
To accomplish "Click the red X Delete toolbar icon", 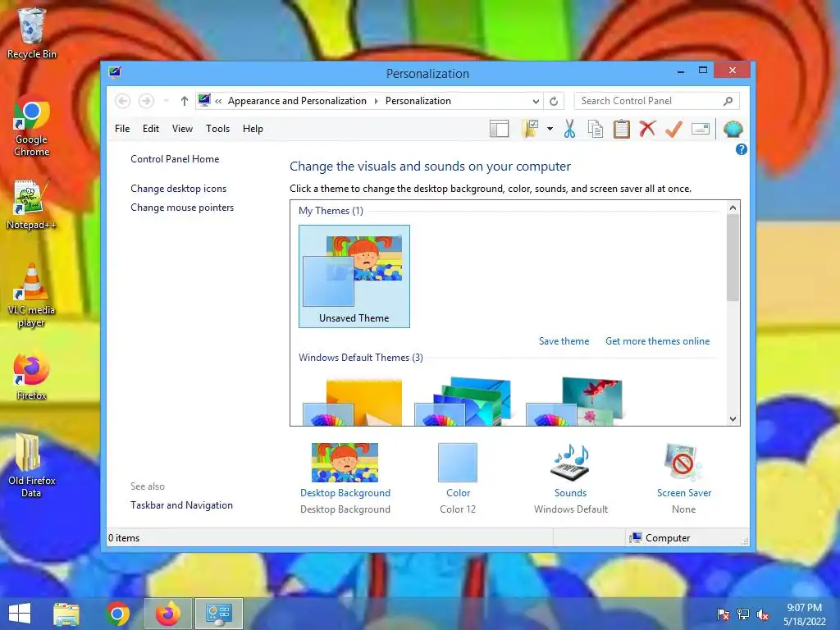I will 647,129.
